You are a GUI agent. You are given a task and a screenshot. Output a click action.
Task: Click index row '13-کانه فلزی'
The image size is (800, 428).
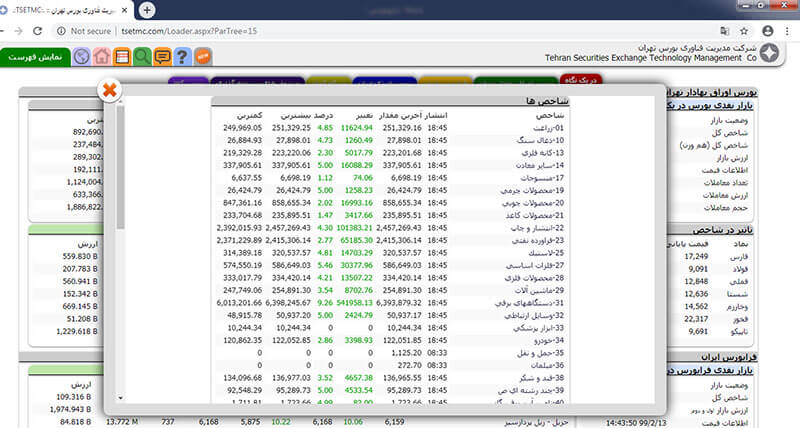point(390,153)
